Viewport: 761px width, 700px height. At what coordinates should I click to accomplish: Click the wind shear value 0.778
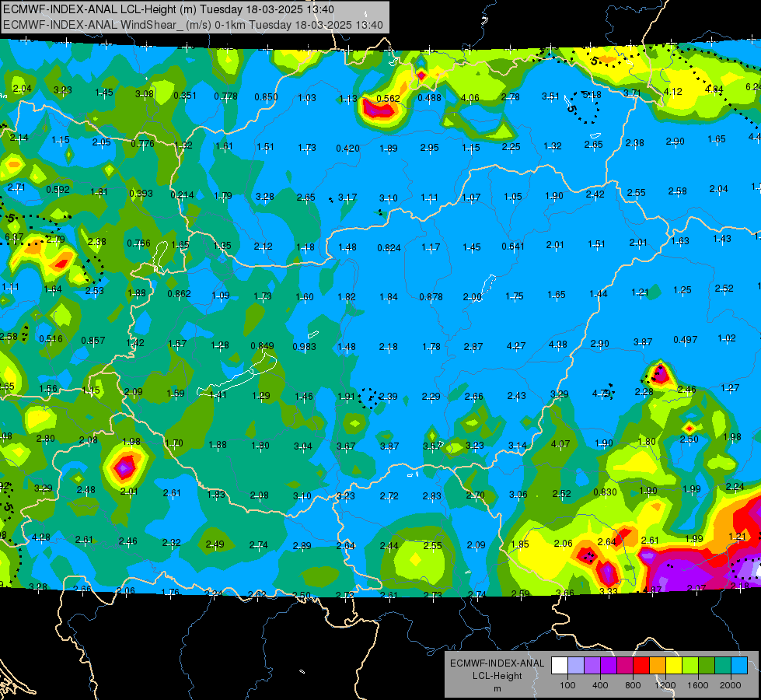click(225, 96)
